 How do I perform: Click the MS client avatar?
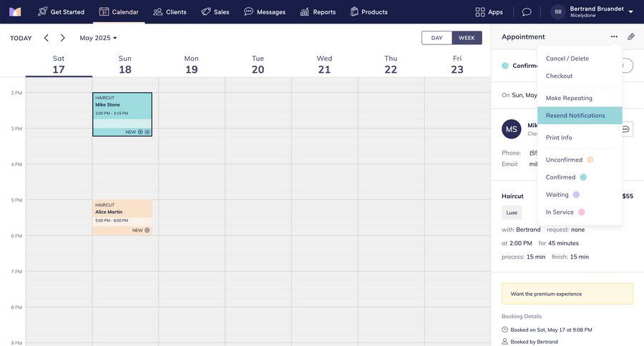pyautogui.click(x=512, y=129)
